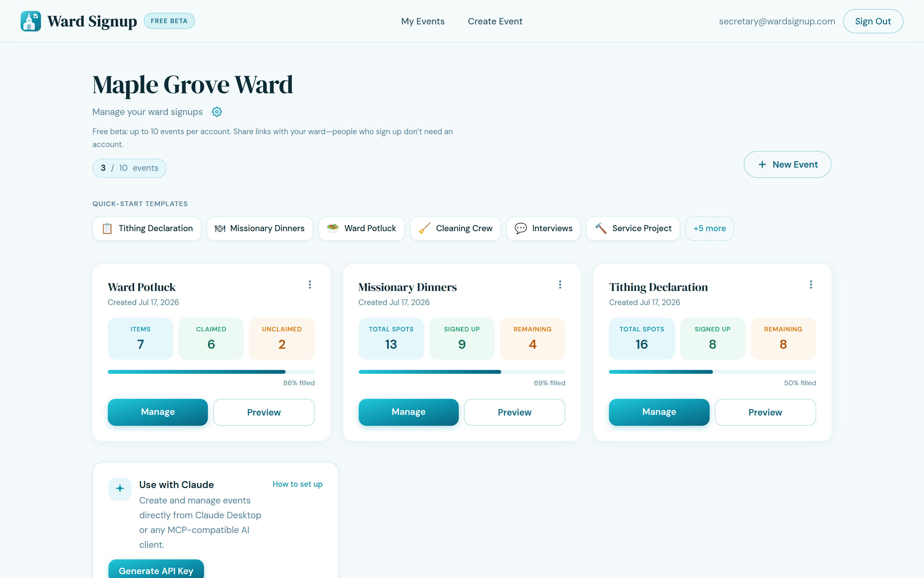Open Missionary Dinners card three-dot menu

pos(560,285)
